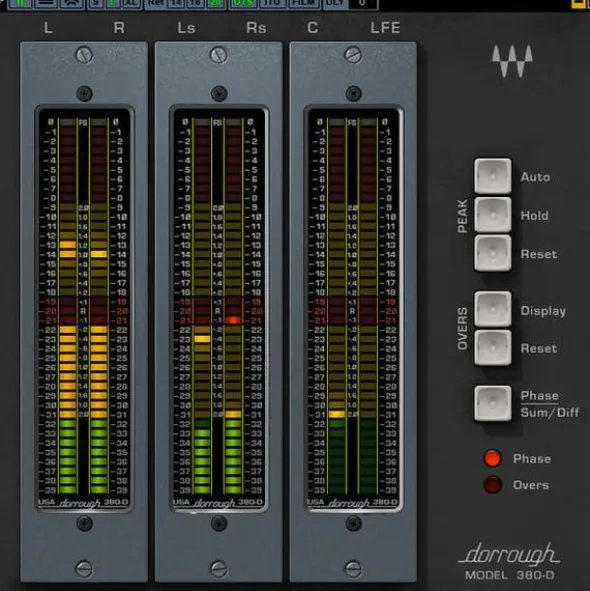Viewport: 590px width, 591px height.
Task: Click the Peak Reset button
Action: pyautogui.click(x=492, y=253)
